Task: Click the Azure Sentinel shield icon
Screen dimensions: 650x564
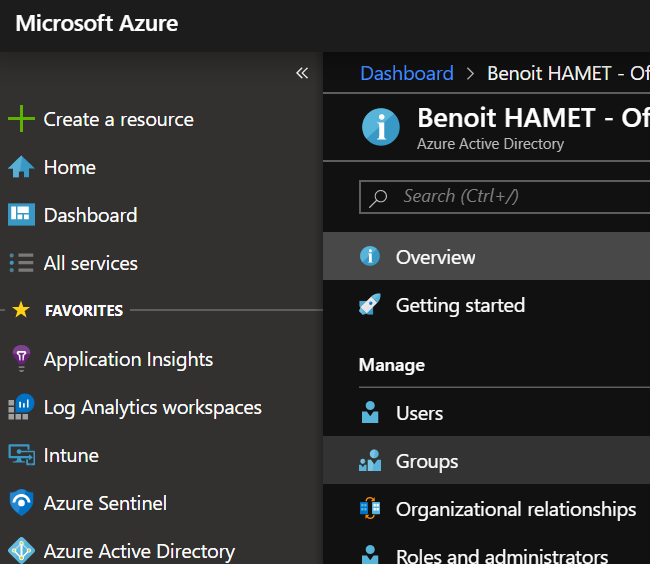Action: pyautogui.click(x=21, y=503)
